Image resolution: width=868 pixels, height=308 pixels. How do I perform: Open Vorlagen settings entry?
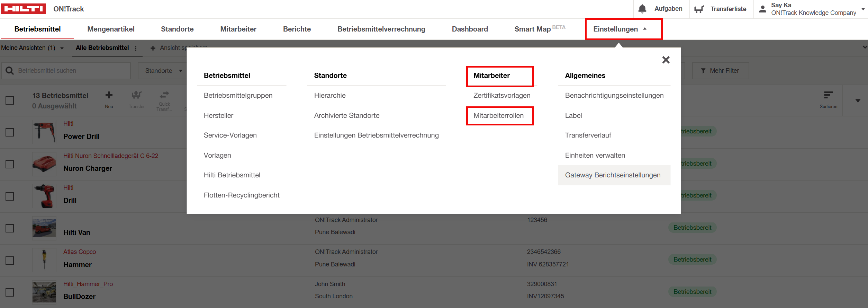point(217,156)
